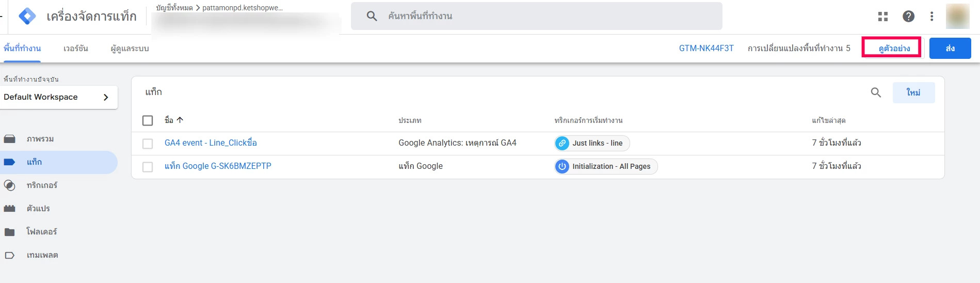980x283 pixels.
Task: Check the GA4 event Line_Click row checkbox
Action: (148, 144)
